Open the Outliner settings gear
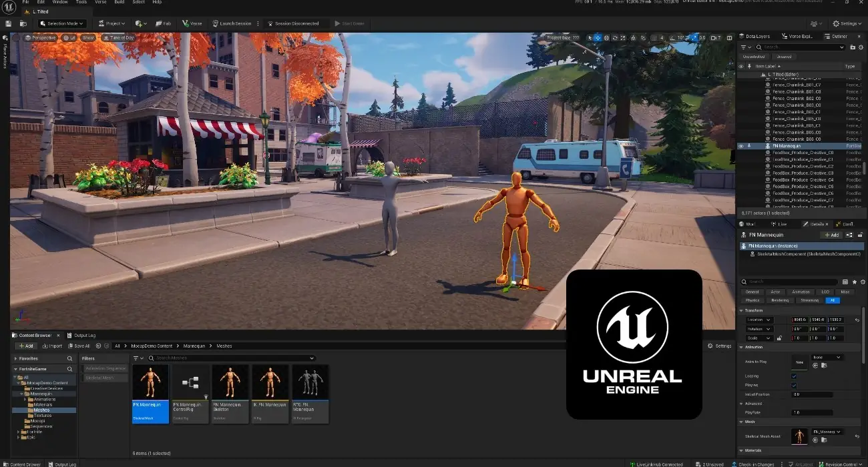The height and width of the screenshot is (467, 868). [x=861, y=47]
